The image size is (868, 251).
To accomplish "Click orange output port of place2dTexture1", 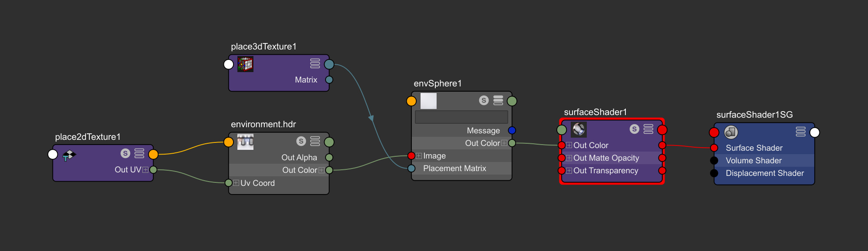I will pyautogui.click(x=153, y=154).
